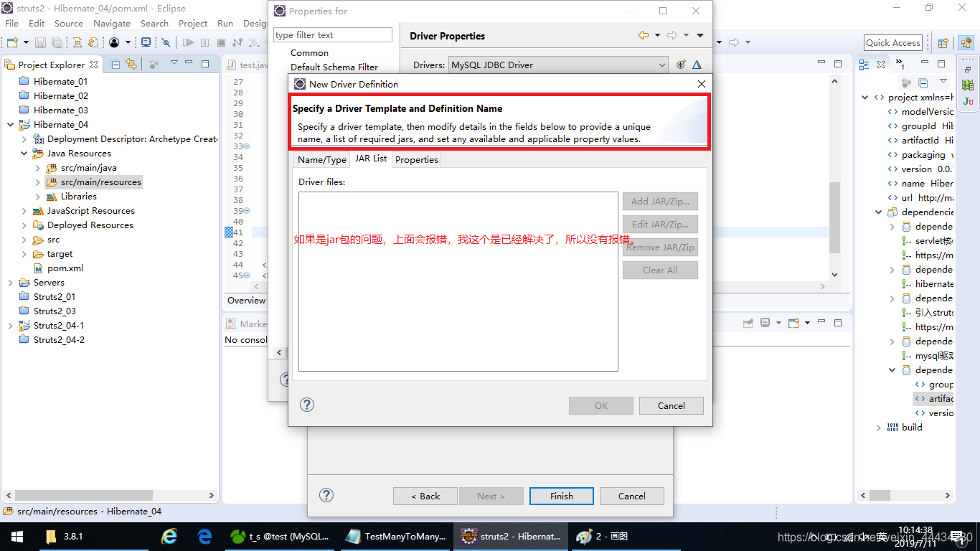Open the Outline view menu triangle
Image resolution: width=980 pixels, height=551 pixels.
(943, 81)
